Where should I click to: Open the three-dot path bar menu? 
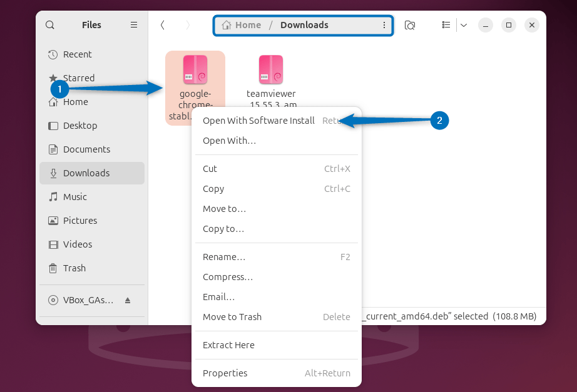(385, 25)
